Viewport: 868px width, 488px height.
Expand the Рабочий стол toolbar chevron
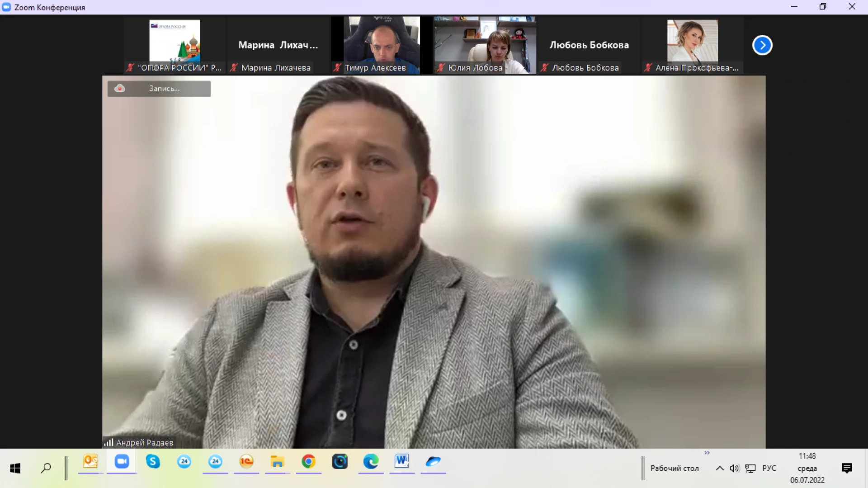click(707, 453)
